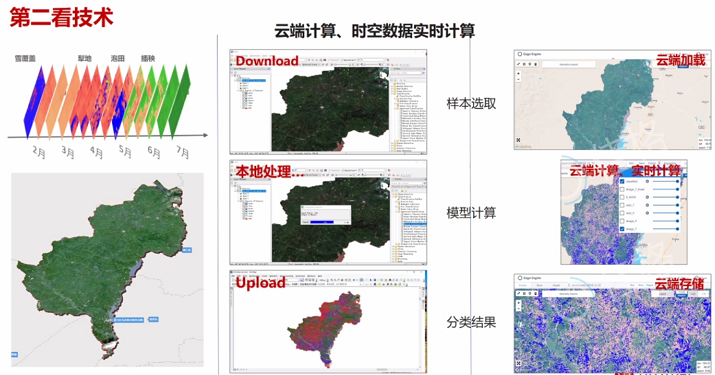Adjust the classified layer opacity slider
This screenshot has height=375, width=715.
pos(666,182)
